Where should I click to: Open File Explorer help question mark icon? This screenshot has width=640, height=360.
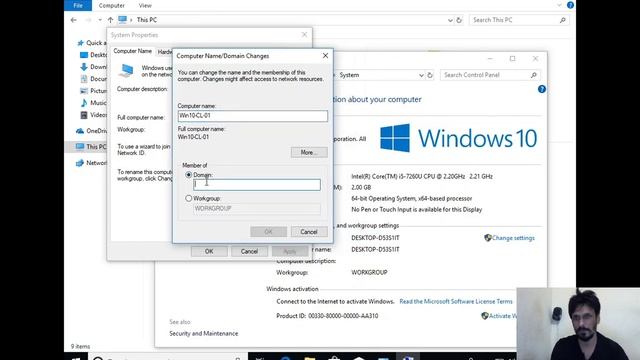[570, 5]
